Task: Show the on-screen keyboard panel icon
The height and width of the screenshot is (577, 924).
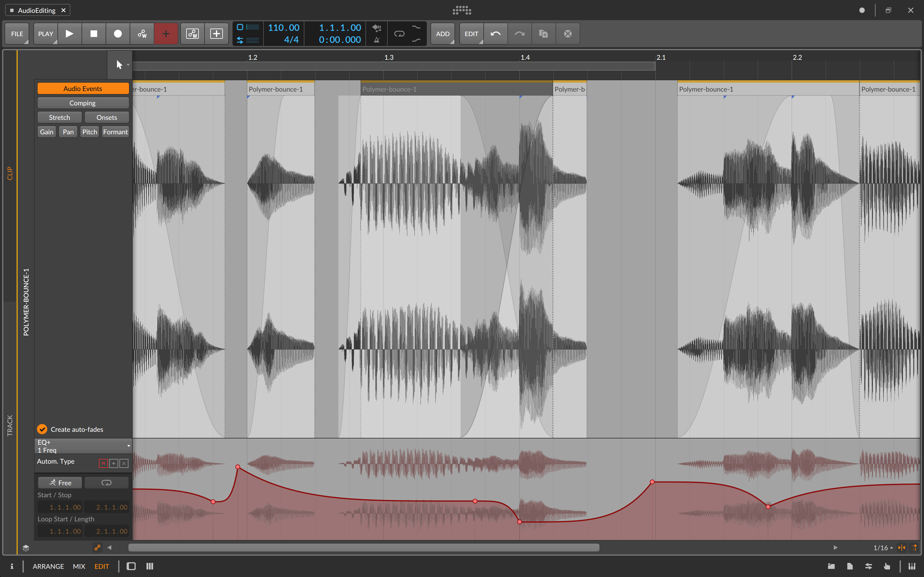Action: [x=912, y=566]
